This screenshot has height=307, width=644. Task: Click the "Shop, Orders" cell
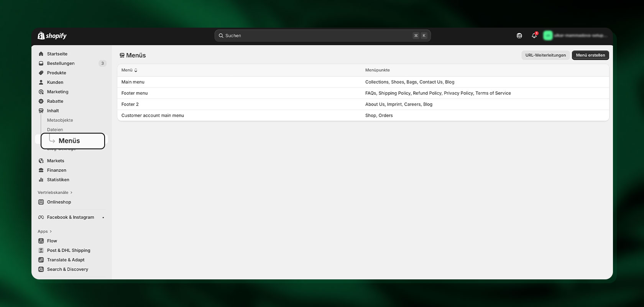(379, 116)
